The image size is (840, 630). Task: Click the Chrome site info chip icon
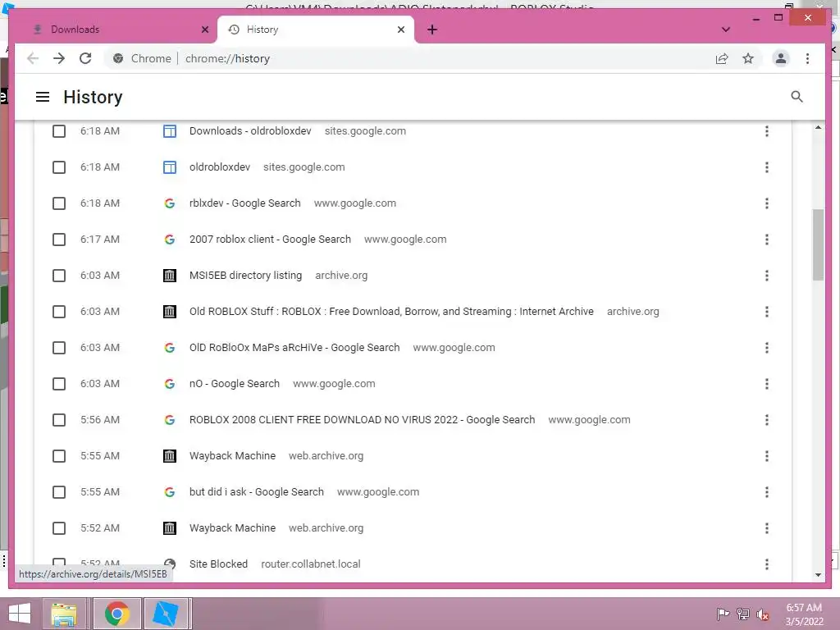click(118, 58)
